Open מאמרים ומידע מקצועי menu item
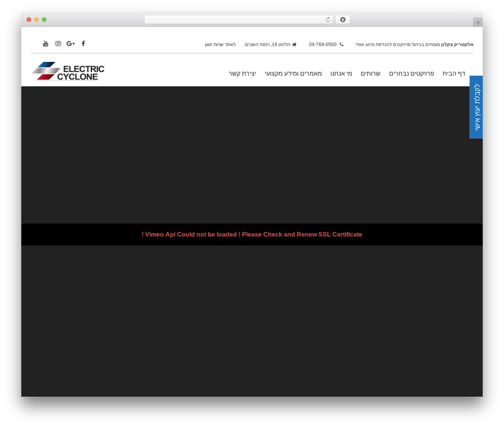Image resolution: width=504 pixels, height=427 pixels. click(x=293, y=74)
